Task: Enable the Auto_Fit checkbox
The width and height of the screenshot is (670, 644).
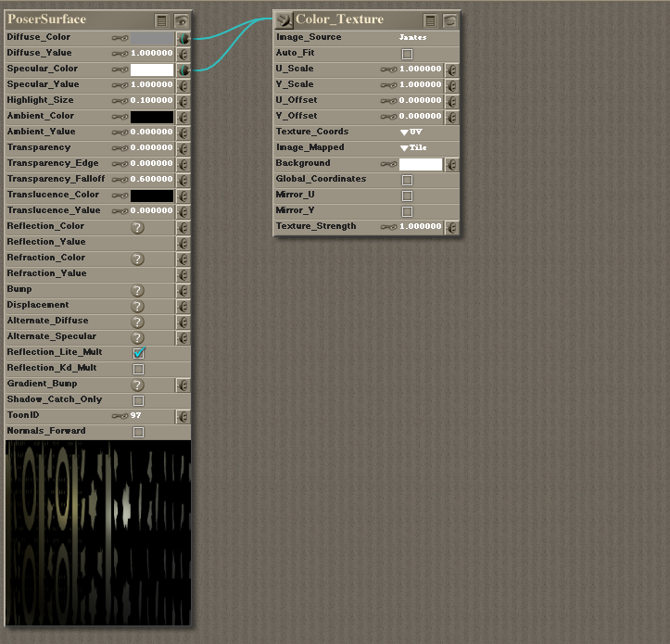Action: (x=407, y=54)
